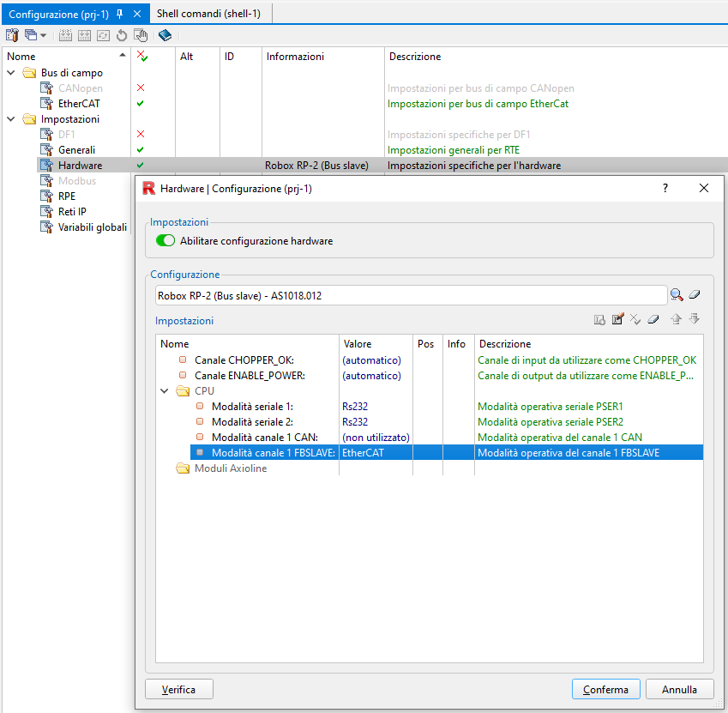
Task: Toggle the red X enabled mark for DF1
Action: coord(141,134)
